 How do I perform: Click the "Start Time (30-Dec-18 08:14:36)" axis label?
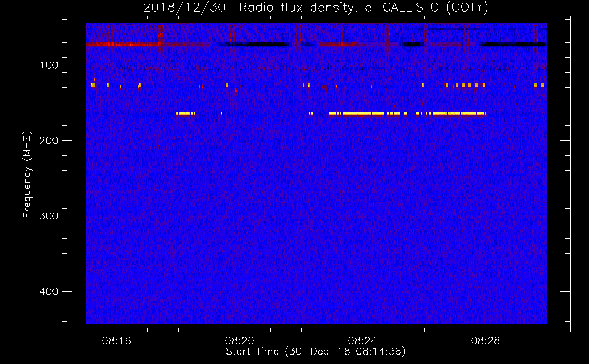point(316,352)
